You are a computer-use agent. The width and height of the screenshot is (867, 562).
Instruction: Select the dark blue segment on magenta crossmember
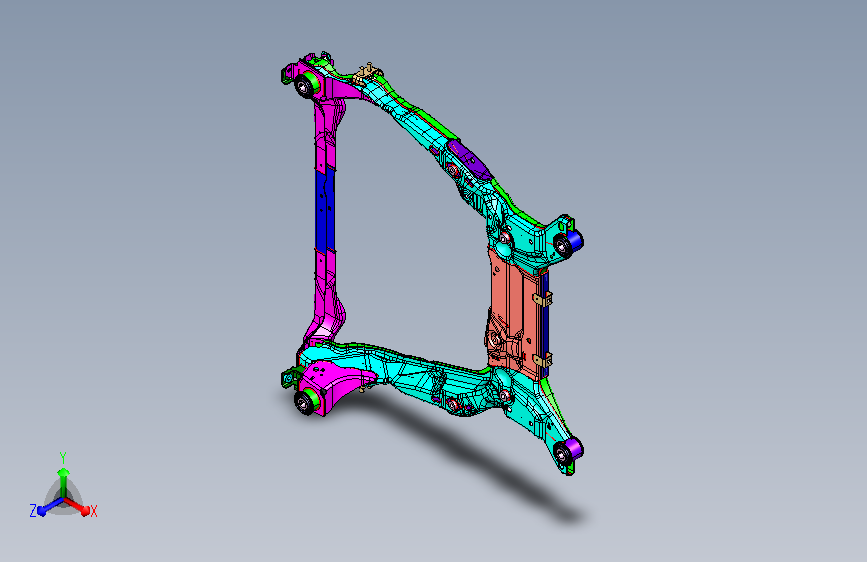(x=325, y=210)
